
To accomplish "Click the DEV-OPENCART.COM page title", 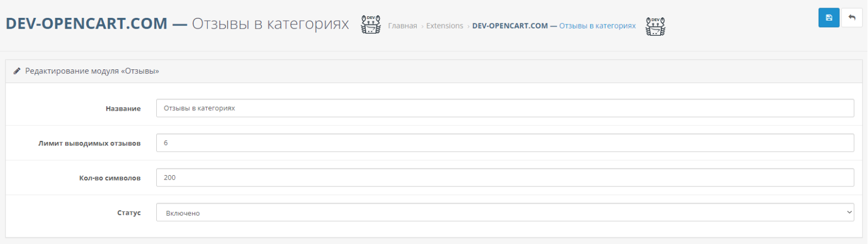I will coord(177,24).
